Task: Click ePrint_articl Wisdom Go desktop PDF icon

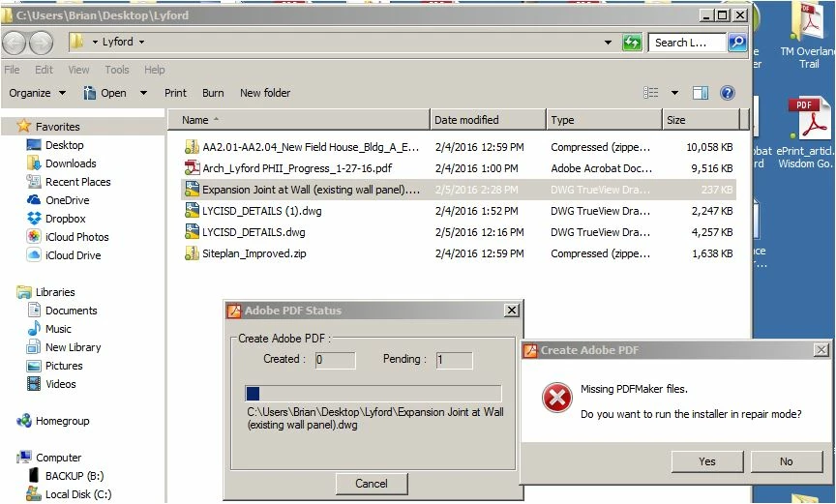Action: (806, 133)
